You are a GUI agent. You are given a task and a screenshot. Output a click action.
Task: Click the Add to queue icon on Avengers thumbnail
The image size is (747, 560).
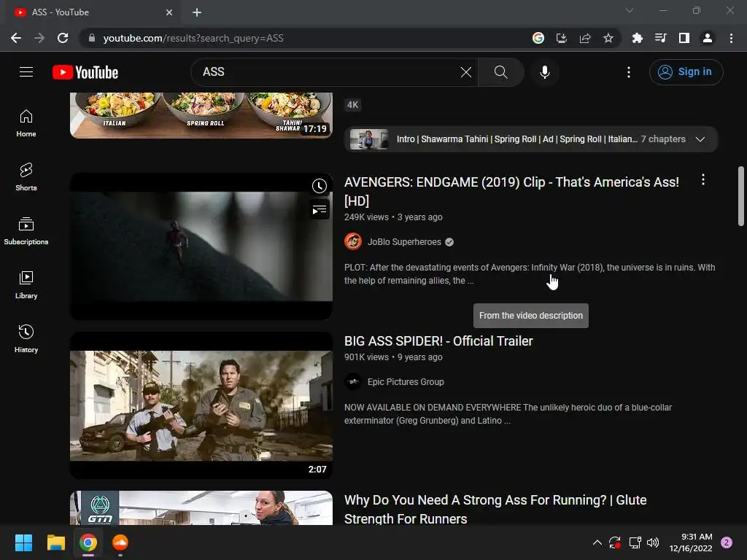[x=320, y=209]
